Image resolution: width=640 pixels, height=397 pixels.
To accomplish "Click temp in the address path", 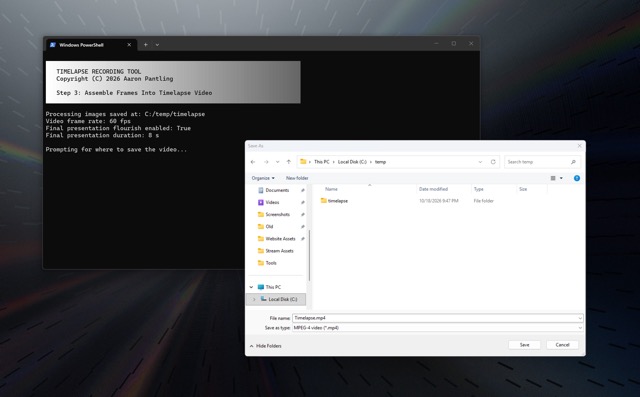I will click(380, 162).
